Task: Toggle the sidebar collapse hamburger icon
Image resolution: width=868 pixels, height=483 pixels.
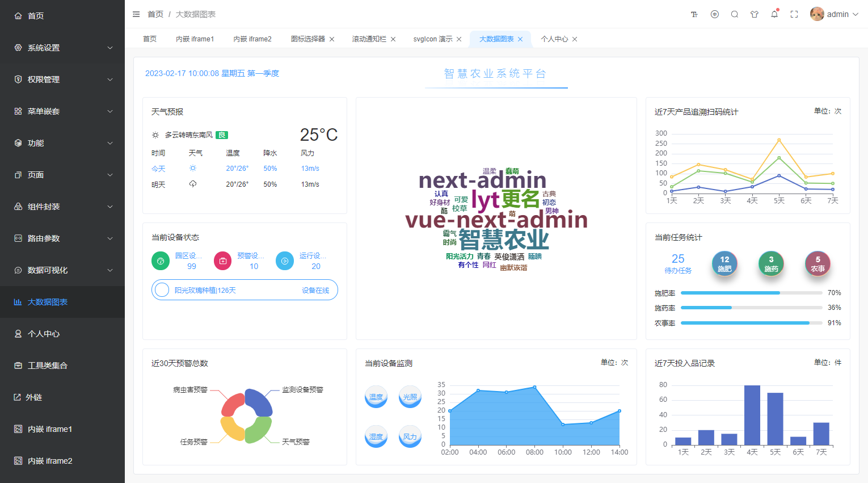Action: [136, 14]
